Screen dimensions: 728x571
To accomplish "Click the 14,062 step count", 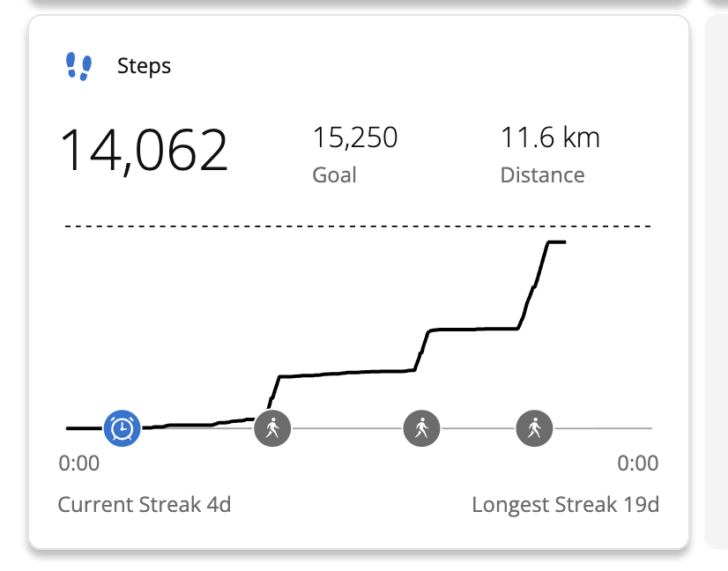I will [144, 150].
